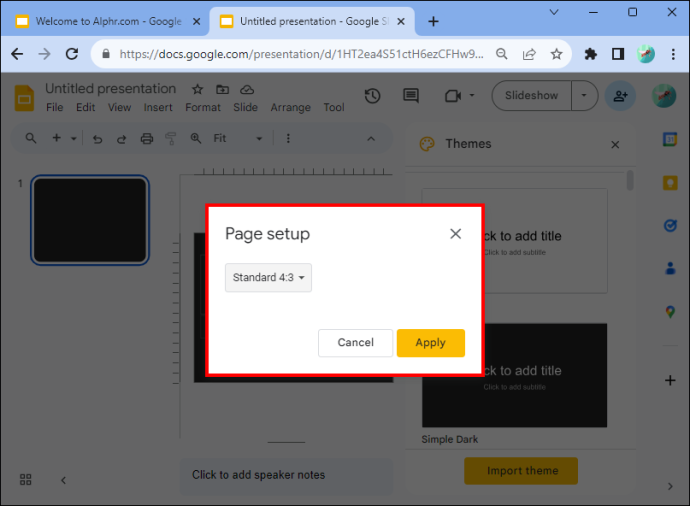The height and width of the screenshot is (506, 690).
Task: Open the Insert menu
Action: [x=158, y=107]
